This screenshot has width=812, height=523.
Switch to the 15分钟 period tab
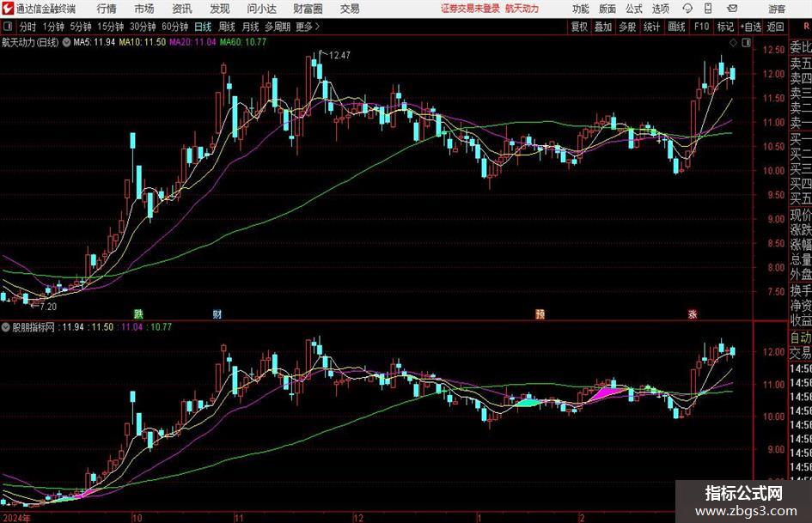click(x=110, y=27)
